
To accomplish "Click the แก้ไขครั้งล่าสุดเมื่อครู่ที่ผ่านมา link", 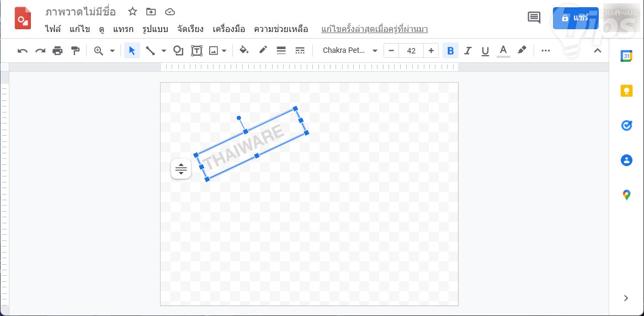I will (x=375, y=29).
